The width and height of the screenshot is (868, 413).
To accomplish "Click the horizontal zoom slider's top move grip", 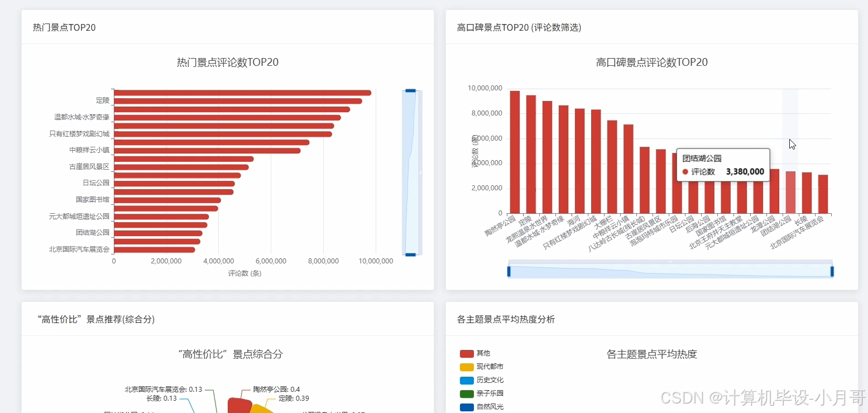I will 670,261.
